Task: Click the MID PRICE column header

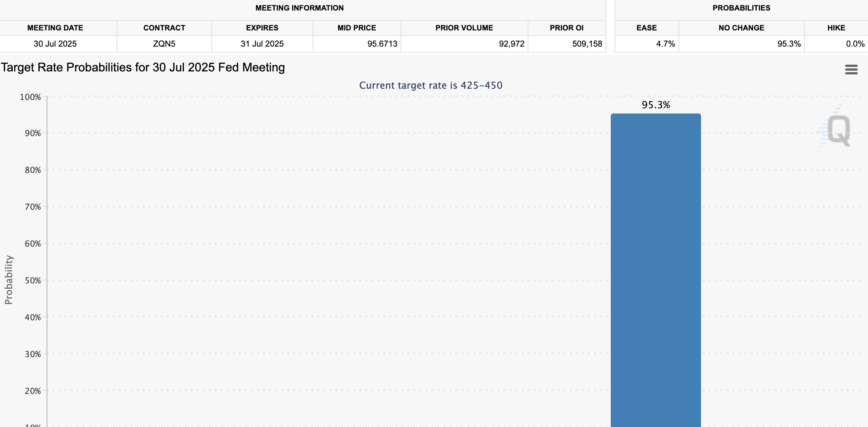Action: click(357, 28)
